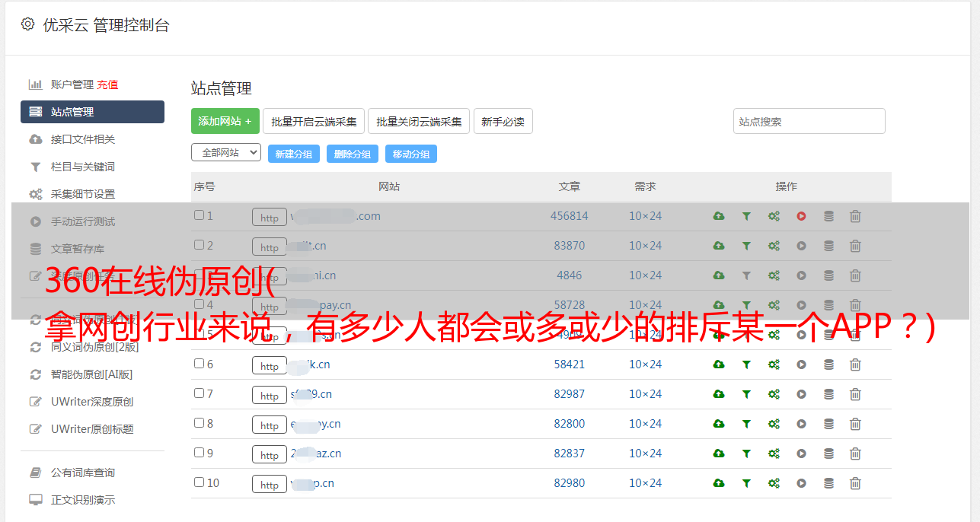Open UWriter深度原创 sidebar item
Screen dimensions: 980x522
(92, 402)
